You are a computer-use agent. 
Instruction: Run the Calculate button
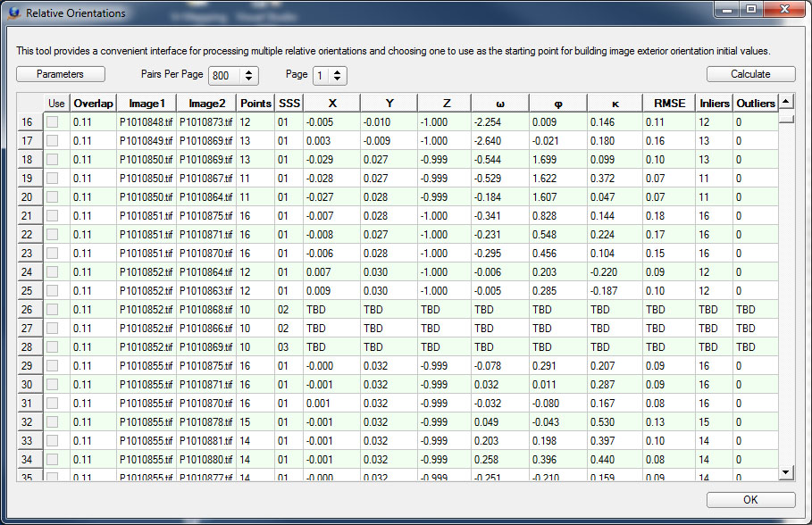[x=750, y=74]
